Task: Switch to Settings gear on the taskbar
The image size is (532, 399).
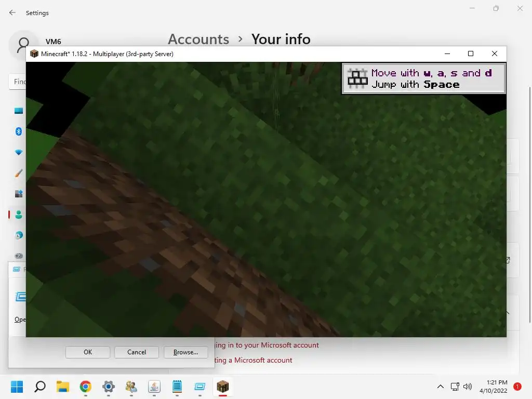Action: (109, 387)
